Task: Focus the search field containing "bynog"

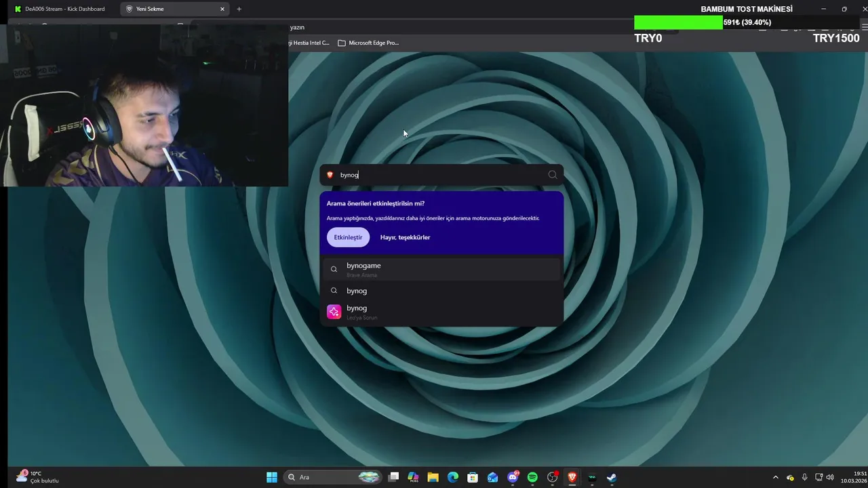Action: (441, 175)
